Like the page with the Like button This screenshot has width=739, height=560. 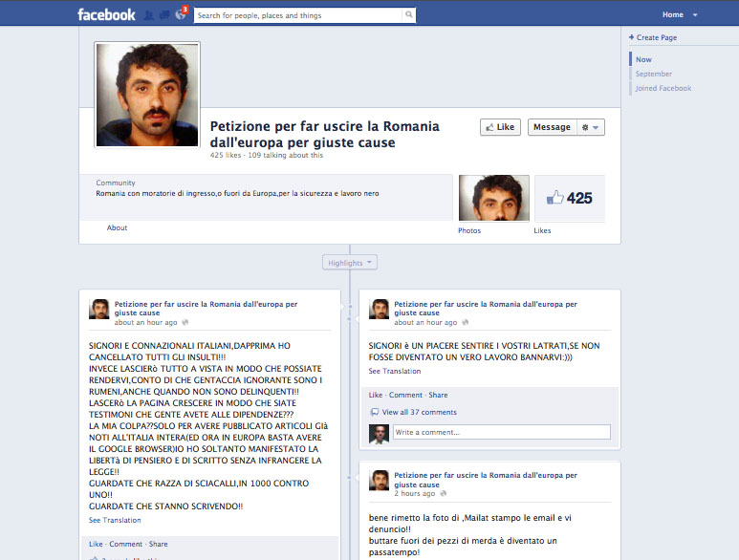pos(499,127)
